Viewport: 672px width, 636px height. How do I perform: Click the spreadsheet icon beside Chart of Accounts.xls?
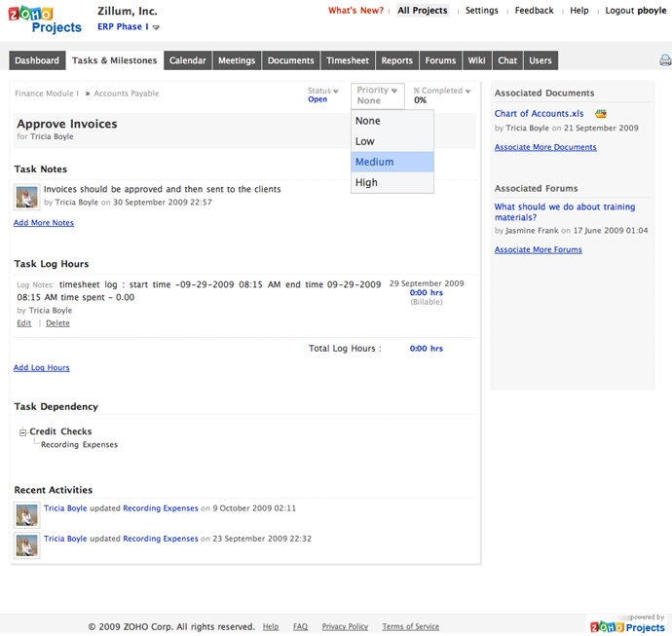point(601,114)
